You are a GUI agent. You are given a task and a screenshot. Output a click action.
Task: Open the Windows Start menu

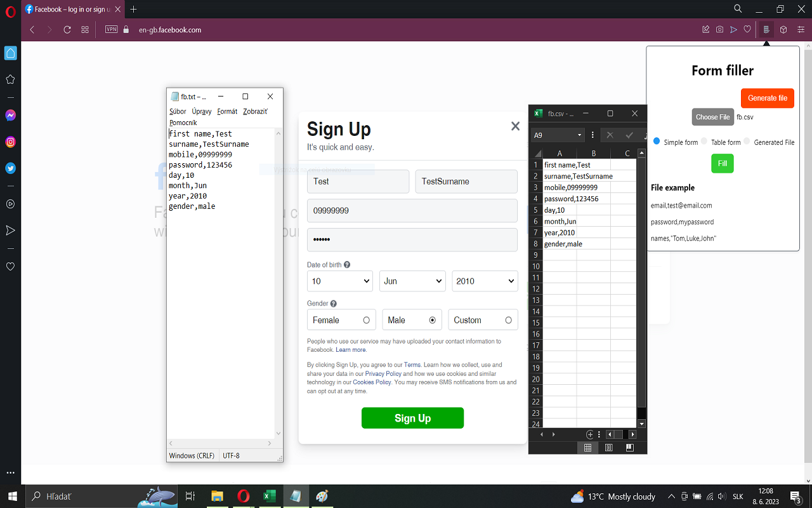[13, 496]
